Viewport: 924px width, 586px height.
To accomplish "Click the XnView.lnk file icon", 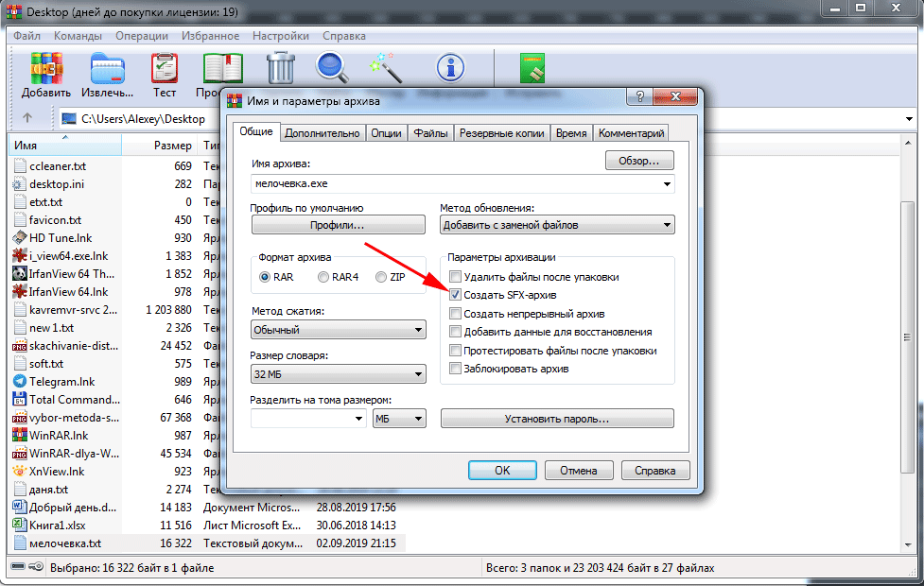I will (20, 471).
